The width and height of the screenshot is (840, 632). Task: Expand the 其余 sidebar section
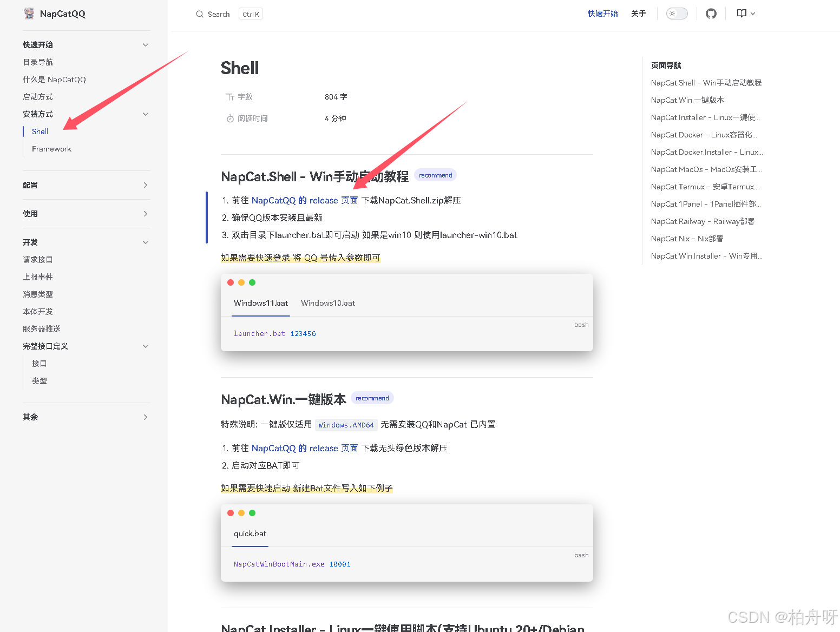tap(146, 417)
